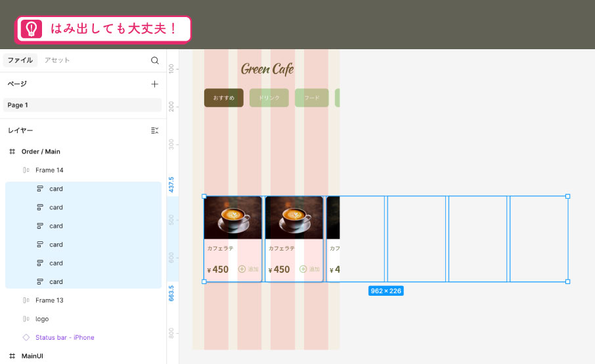This screenshot has height=364, width=595.
Task: Click the second card's latte photo
Action: click(294, 217)
